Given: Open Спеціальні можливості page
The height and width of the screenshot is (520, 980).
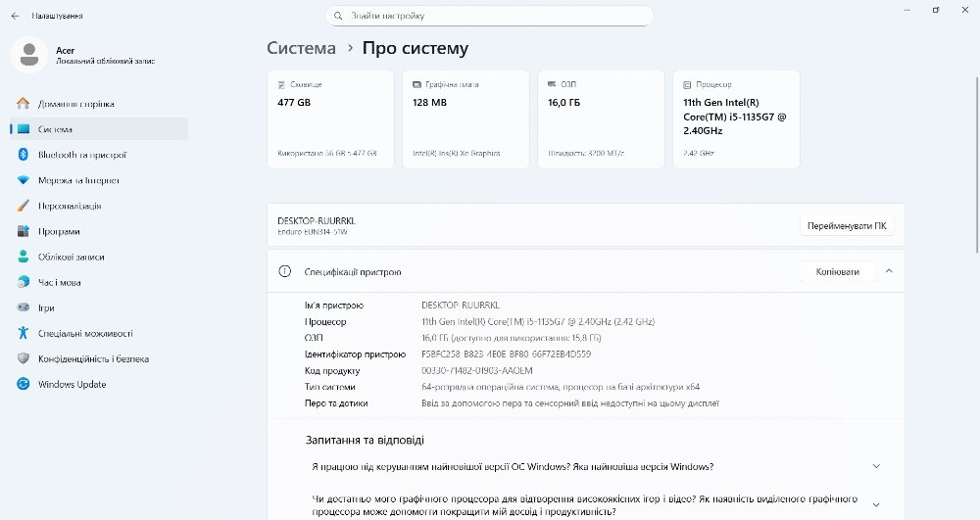Looking at the screenshot, I should coord(99,333).
